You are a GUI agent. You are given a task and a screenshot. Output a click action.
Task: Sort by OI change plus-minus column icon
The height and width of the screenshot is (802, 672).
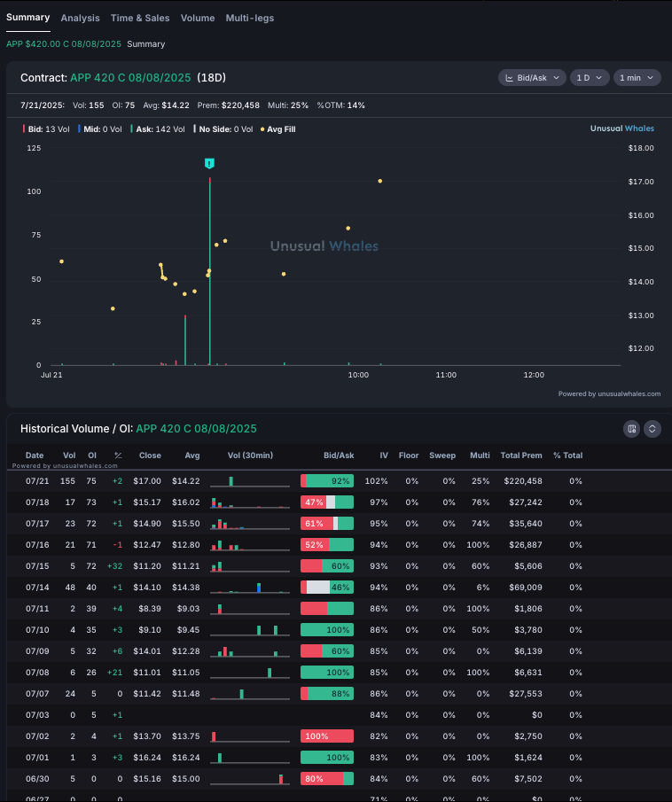tap(118, 456)
